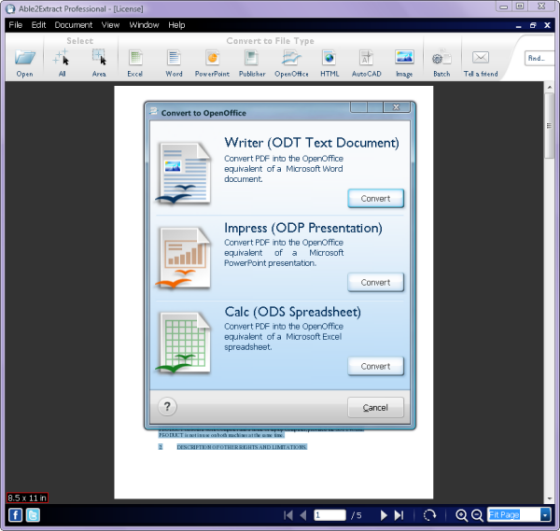The width and height of the screenshot is (560, 531).
Task: Open the File menu
Action: (x=15, y=25)
